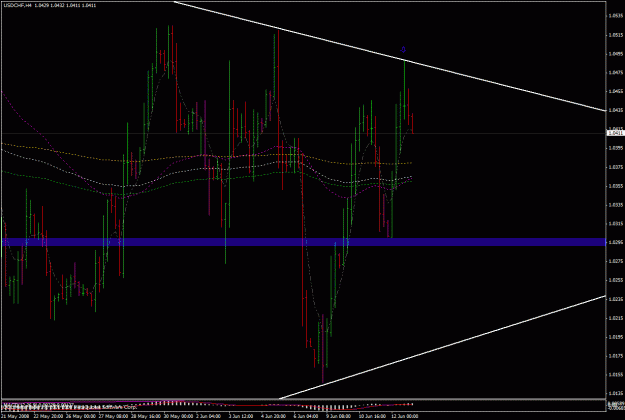Click the 1.0515 price scale label
The image size is (625, 420).
coord(615,35)
